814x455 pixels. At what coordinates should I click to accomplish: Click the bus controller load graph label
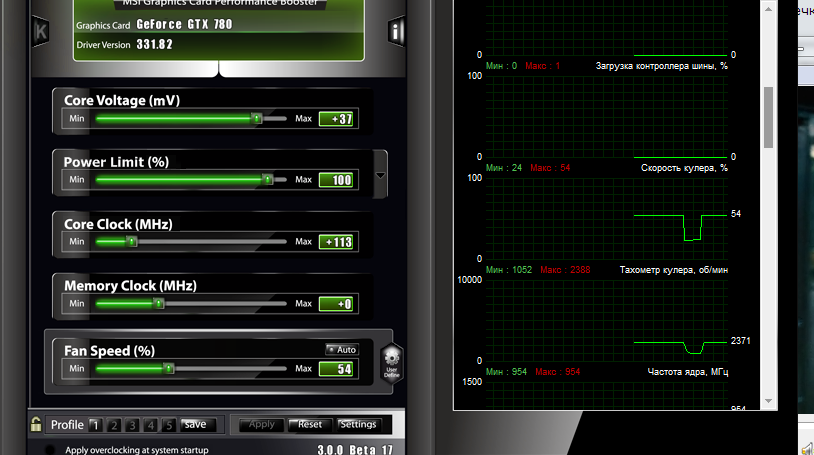tap(662, 66)
